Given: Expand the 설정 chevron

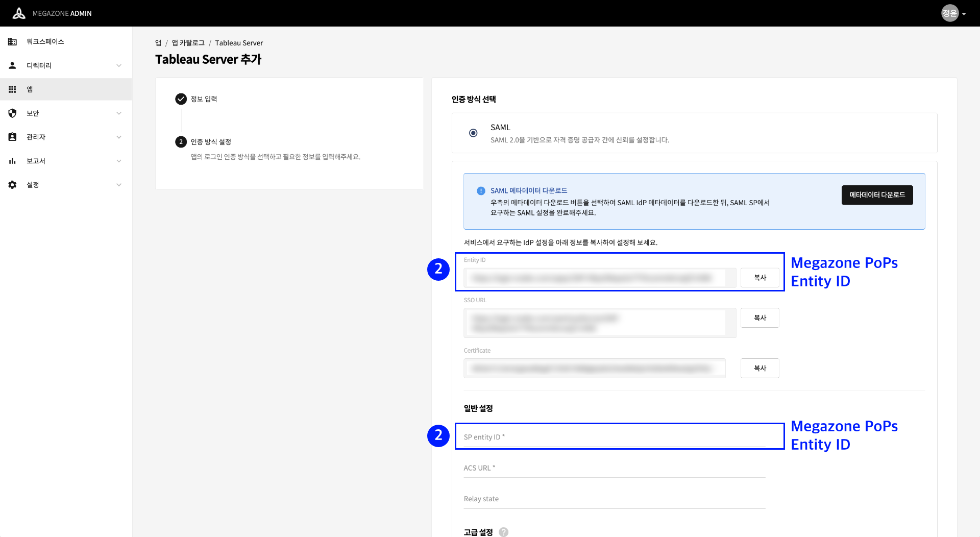Looking at the screenshot, I should [119, 185].
